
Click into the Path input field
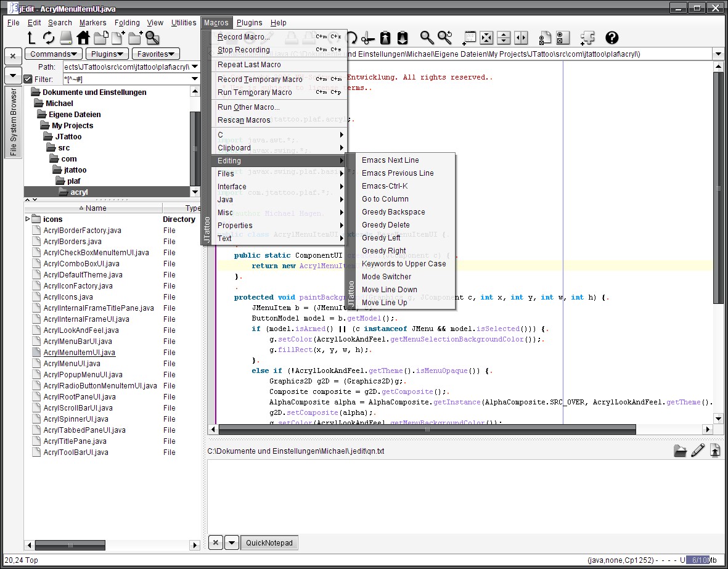tap(126, 67)
